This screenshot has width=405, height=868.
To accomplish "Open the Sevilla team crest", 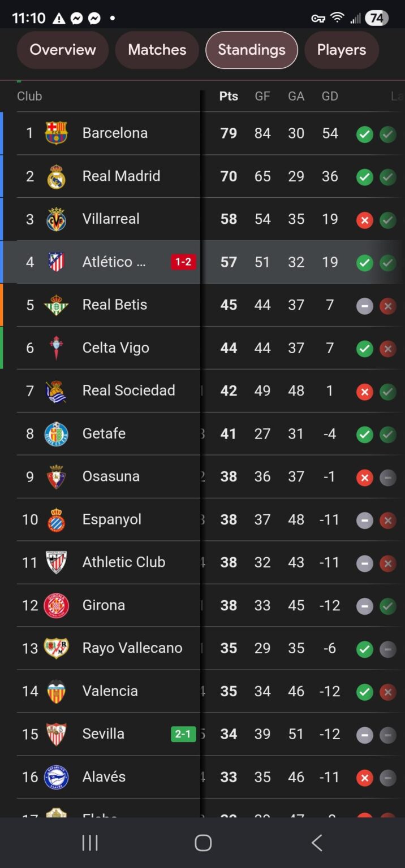I will coord(55,734).
